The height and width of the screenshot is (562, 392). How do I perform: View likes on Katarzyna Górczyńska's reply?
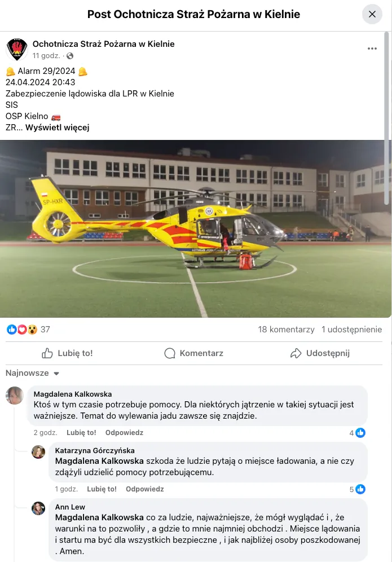(357, 489)
